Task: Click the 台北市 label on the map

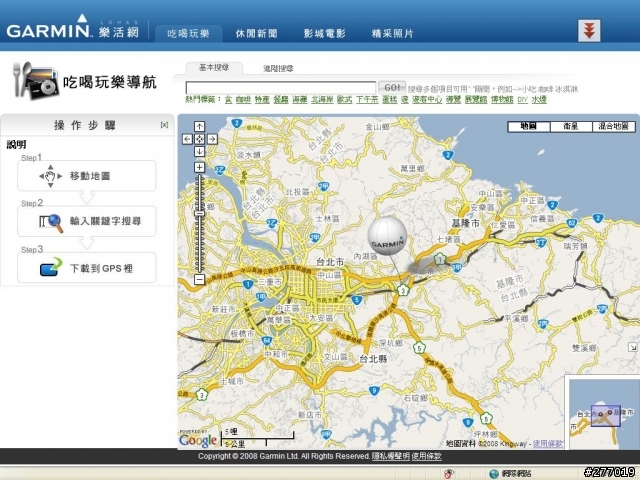Action: [x=330, y=262]
